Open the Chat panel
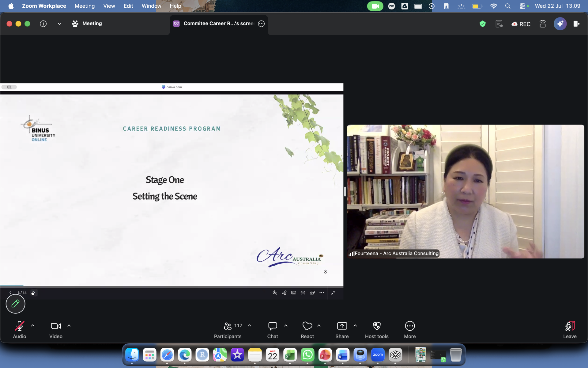 pos(273,330)
